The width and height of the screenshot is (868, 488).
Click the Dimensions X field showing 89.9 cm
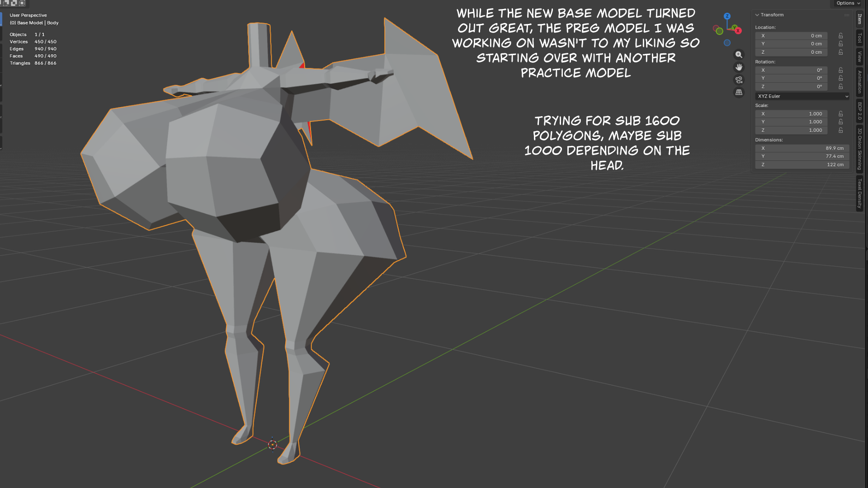tap(802, 148)
